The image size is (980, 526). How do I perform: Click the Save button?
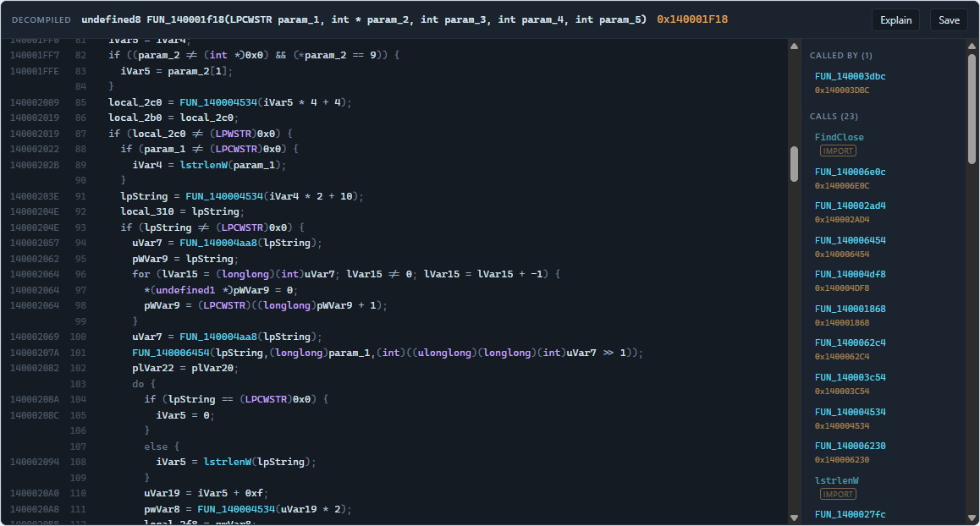pos(949,20)
